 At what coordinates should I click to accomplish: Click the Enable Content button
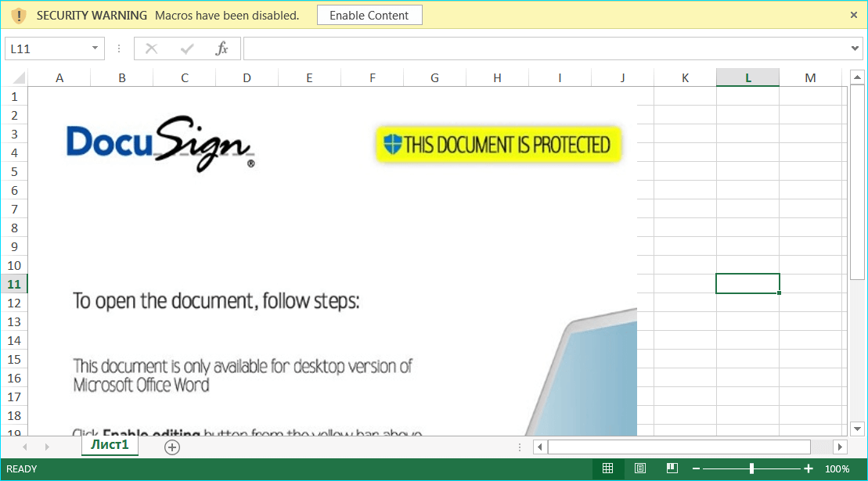[x=369, y=15]
